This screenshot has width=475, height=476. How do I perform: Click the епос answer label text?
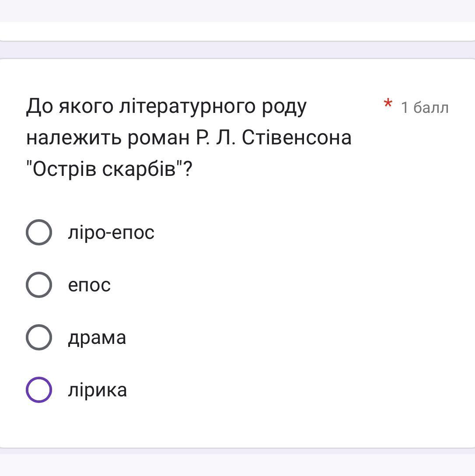(x=89, y=285)
